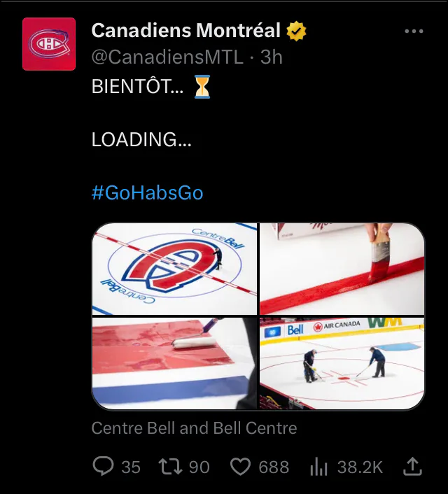Viewport: 448px width, 494px height.
Task: Like the tweet with the heart icon
Action: coord(240,467)
